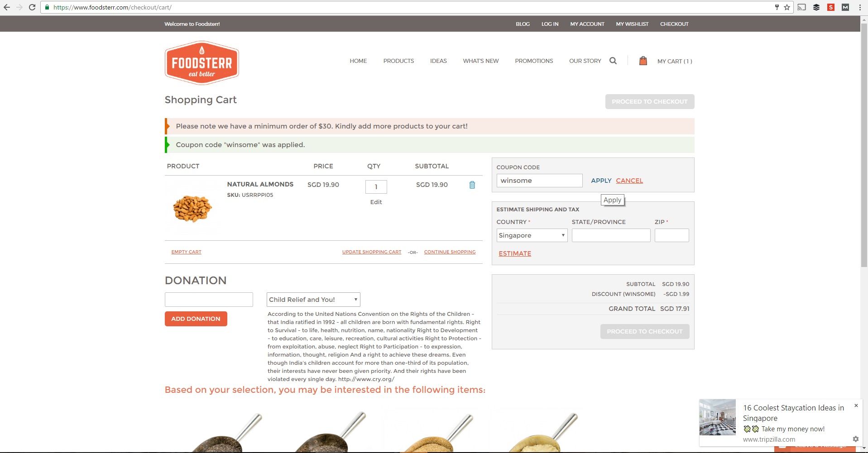This screenshot has height=453, width=868.
Task: Click the Log In link
Action: 550,24
